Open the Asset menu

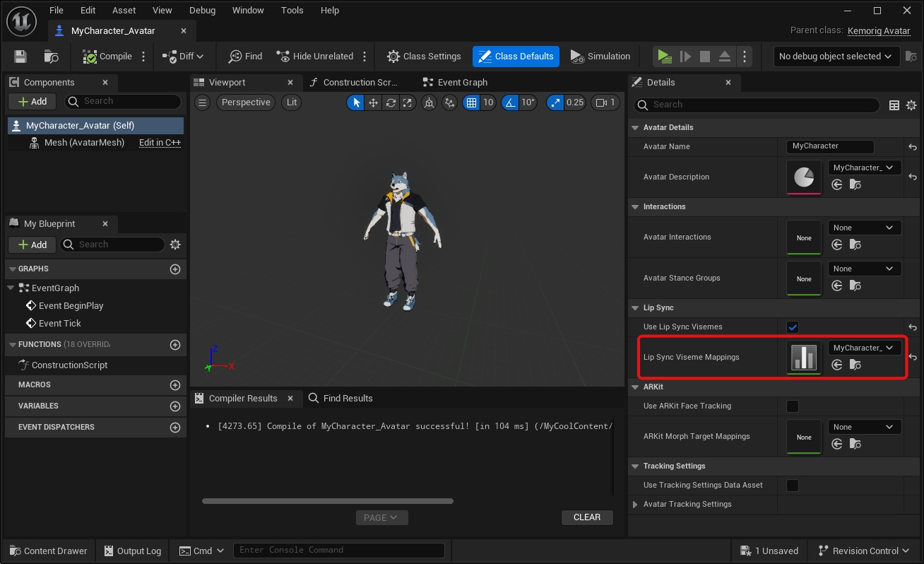[124, 11]
